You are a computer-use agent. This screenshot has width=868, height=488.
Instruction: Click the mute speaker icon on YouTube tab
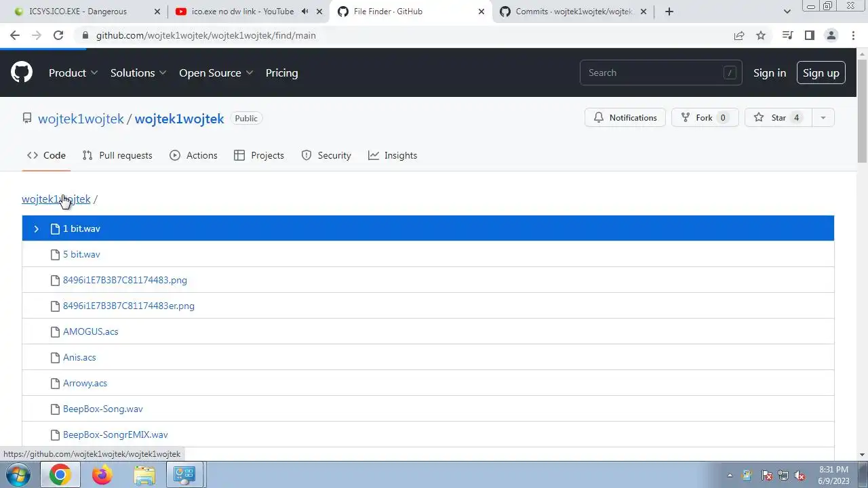[x=304, y=12]
